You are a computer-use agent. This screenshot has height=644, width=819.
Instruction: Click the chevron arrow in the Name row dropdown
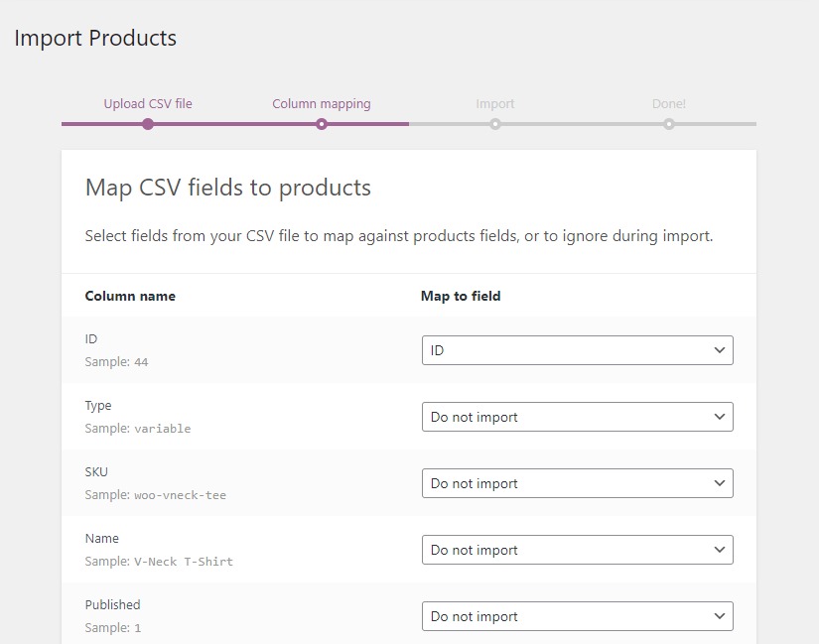tap(720, 550)
